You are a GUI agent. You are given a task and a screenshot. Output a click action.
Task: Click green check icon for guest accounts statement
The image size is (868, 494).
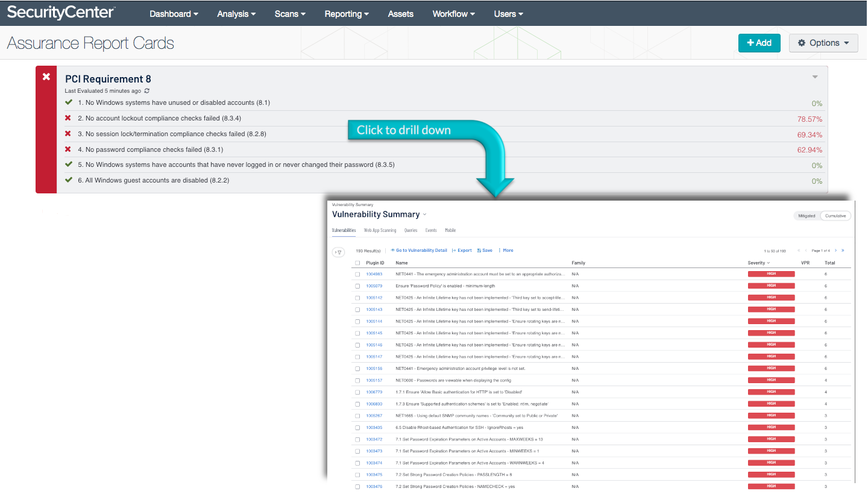(x=69, y=180)
